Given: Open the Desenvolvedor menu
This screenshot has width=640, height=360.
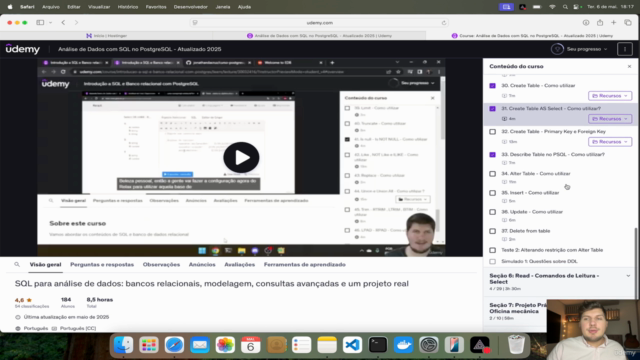Looking at the screenshot, I should pos(191,7).
